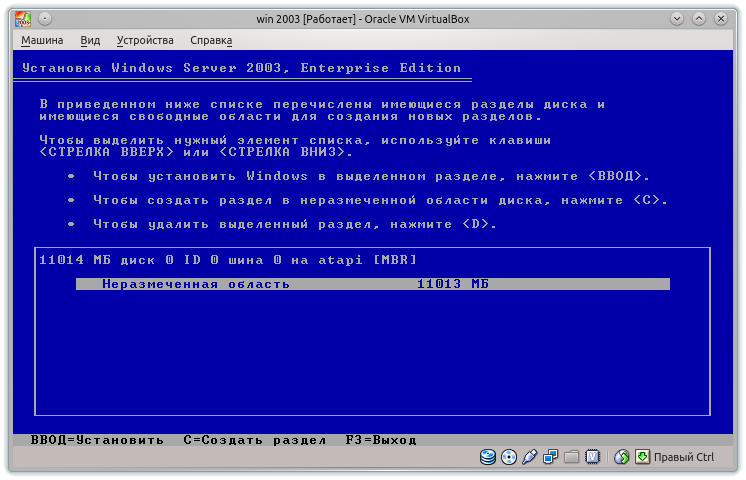Screen dimensions: 746x480
Task: Open the Устройства menu
Action: (x=145, y=40)
